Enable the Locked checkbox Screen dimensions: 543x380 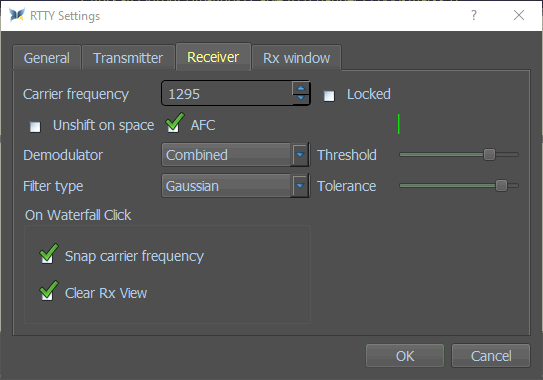329,96
